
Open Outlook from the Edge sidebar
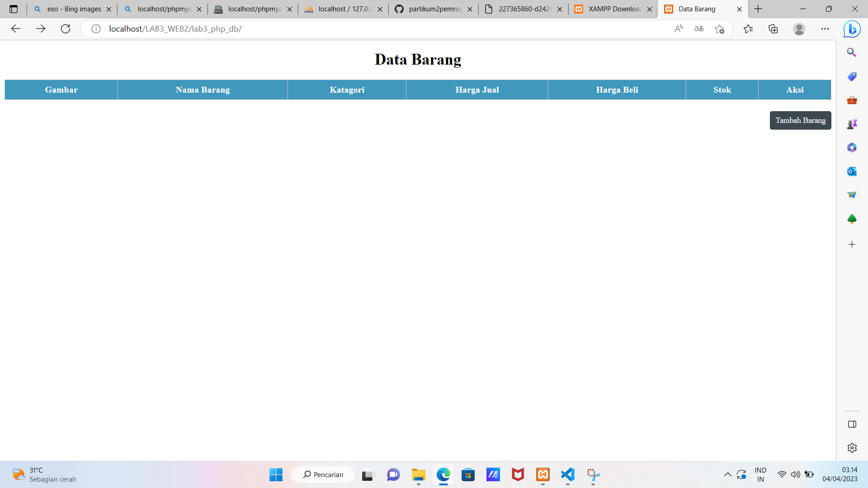pyautogui.click(x=852, y=171)
